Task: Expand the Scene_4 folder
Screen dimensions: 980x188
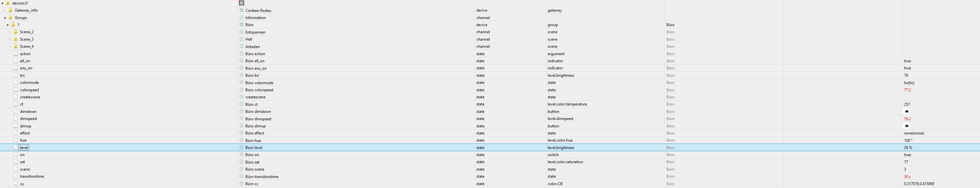Action: tap(10, 46)
